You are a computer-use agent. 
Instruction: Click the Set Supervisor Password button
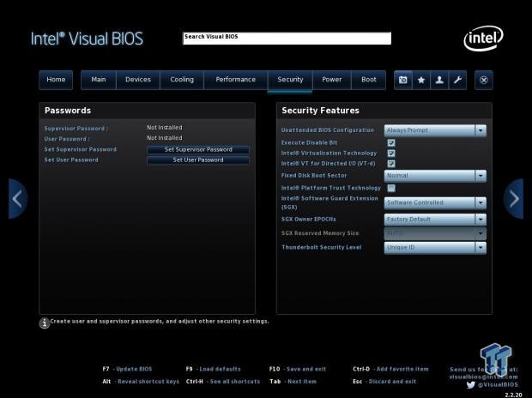[198, 149]
